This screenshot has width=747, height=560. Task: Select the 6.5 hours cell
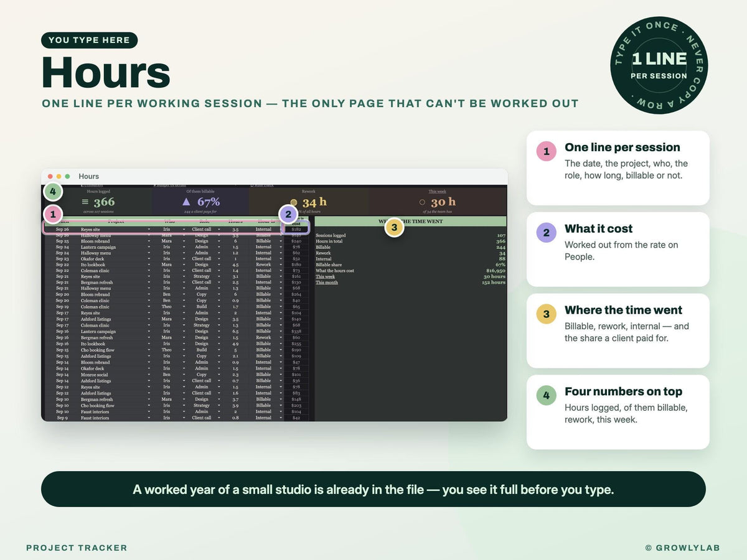tap(235, 332)
